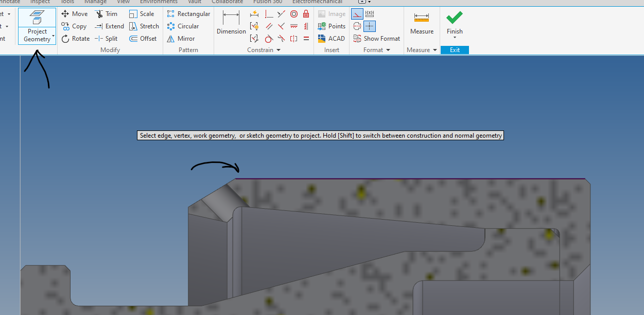Toggle Centerline formatting

[x=357, y=26]
